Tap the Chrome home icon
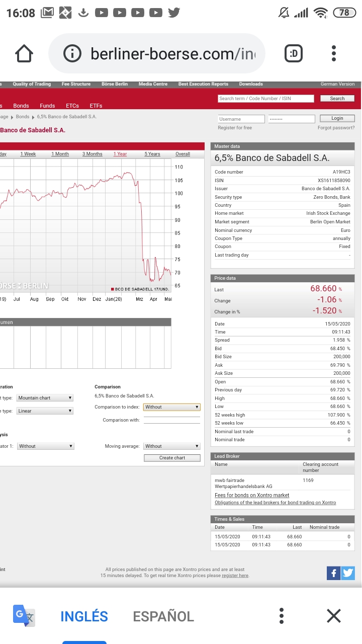Viewport: 362px width, 644px height. click(24, 53)
